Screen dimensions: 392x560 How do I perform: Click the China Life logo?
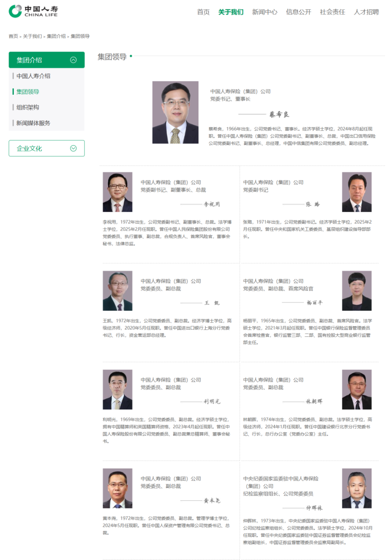(33, 11)
